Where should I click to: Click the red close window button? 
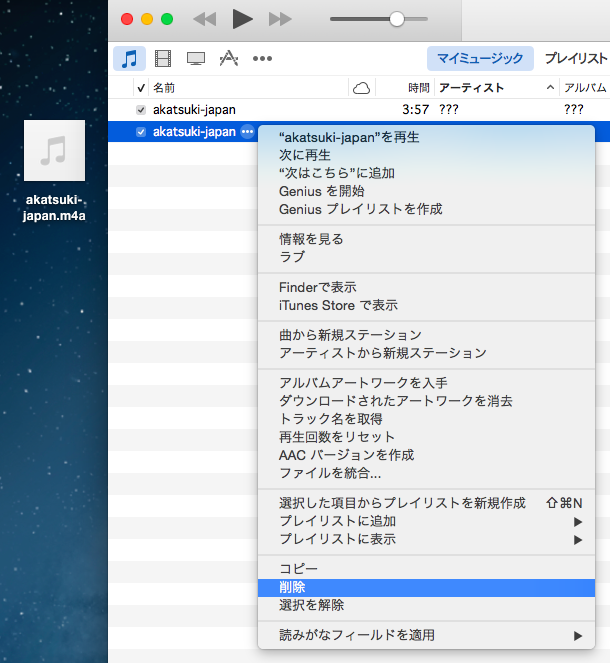127,19
